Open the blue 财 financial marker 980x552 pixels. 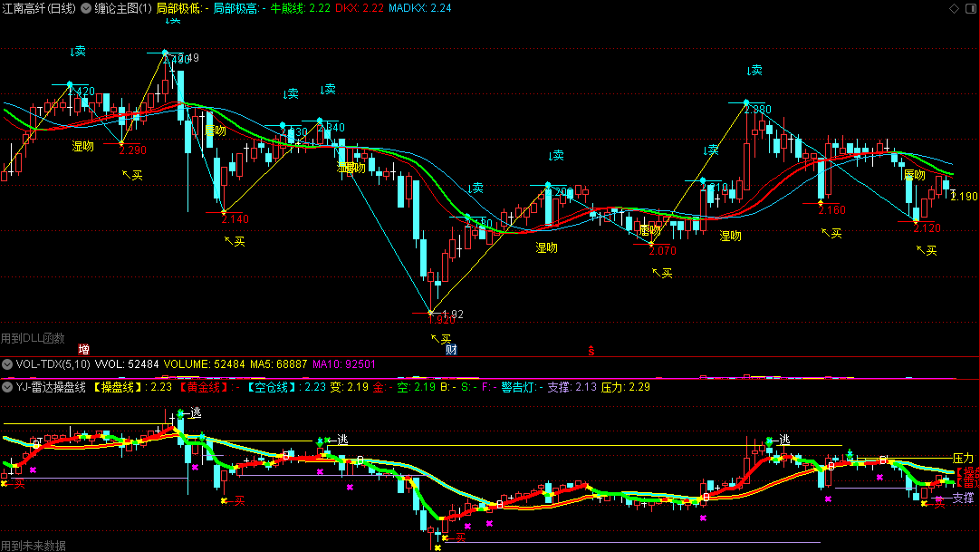[451, 350]
